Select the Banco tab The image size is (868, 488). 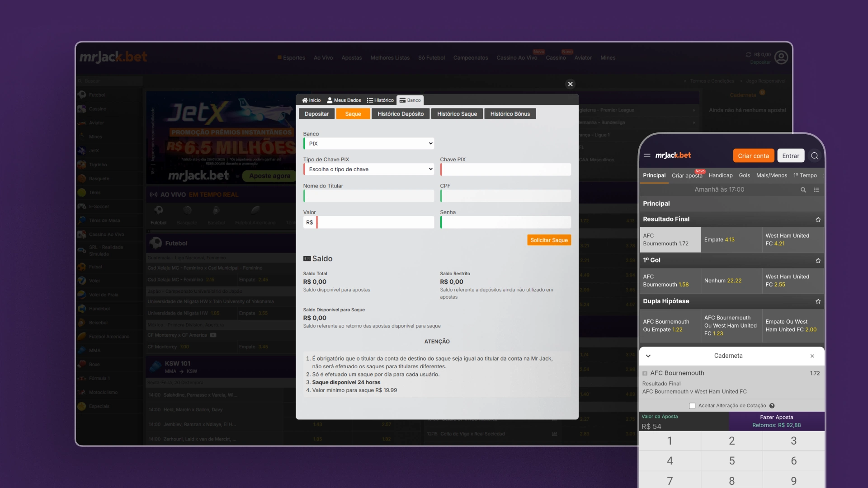[x=410, y=100]
